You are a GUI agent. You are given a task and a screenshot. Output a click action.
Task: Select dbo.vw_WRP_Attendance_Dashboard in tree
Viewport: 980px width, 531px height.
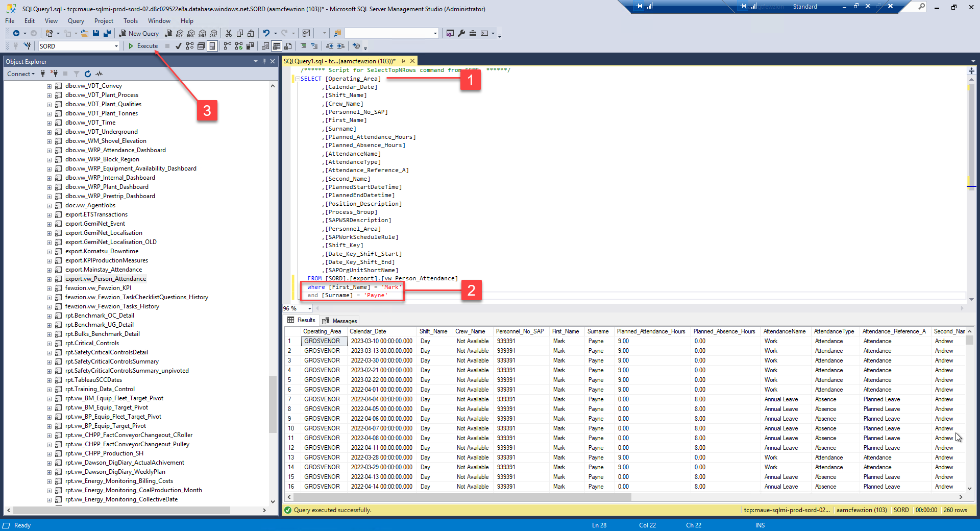click(115, 151)
